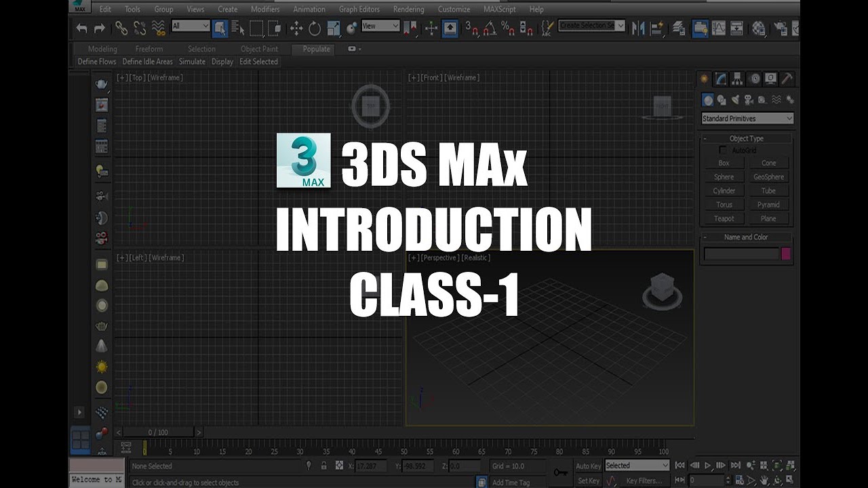The height and width of the screenshot is (488, 868).
Task: Open the All selection filter dropdown
Action: coord(191,26)
